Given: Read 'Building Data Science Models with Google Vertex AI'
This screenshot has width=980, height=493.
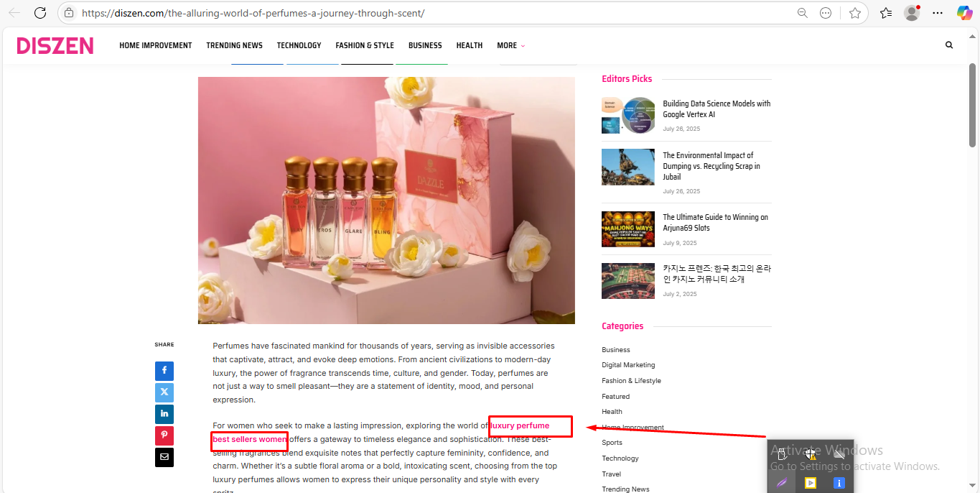Looking at the screenshot, I should (717, 109).
